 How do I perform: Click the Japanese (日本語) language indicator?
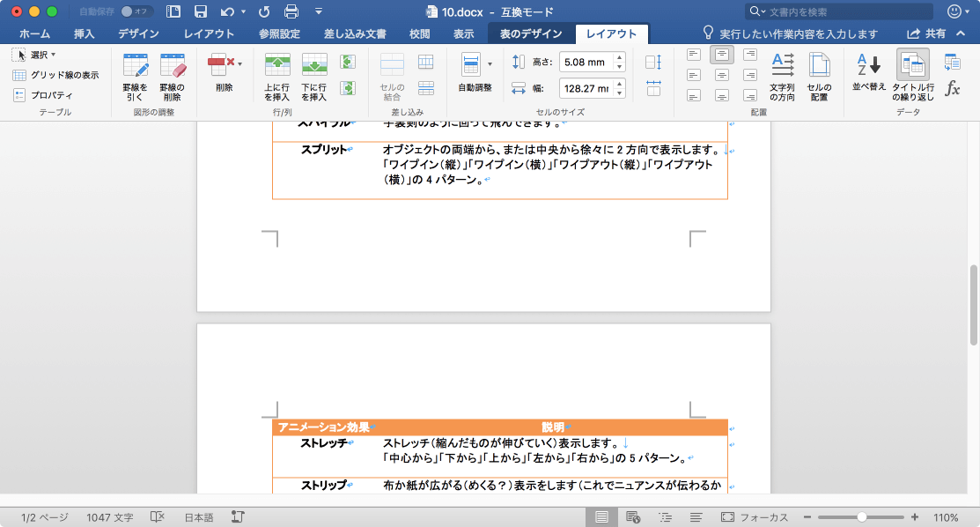pyautogui.click(x=199, y=517)
